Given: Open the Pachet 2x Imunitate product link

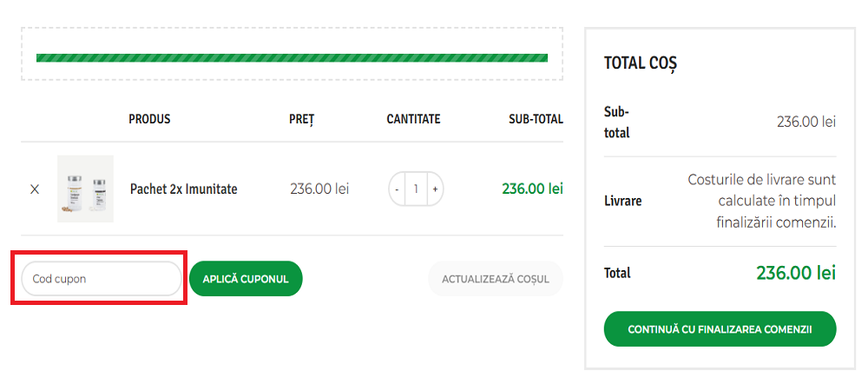Looking at the screenshot, I should (183, 189).
